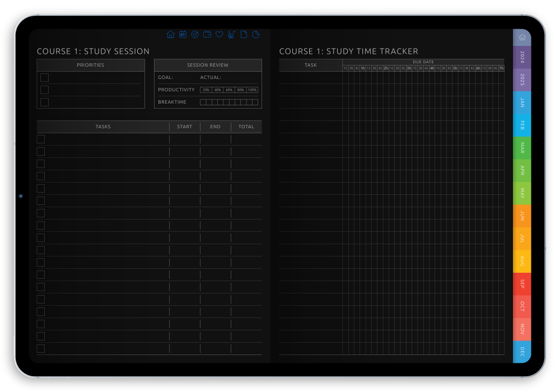The height and width of the screenshot is (392, 560).
Task: Select the goals target icon
Action: (x=194, y=34)
